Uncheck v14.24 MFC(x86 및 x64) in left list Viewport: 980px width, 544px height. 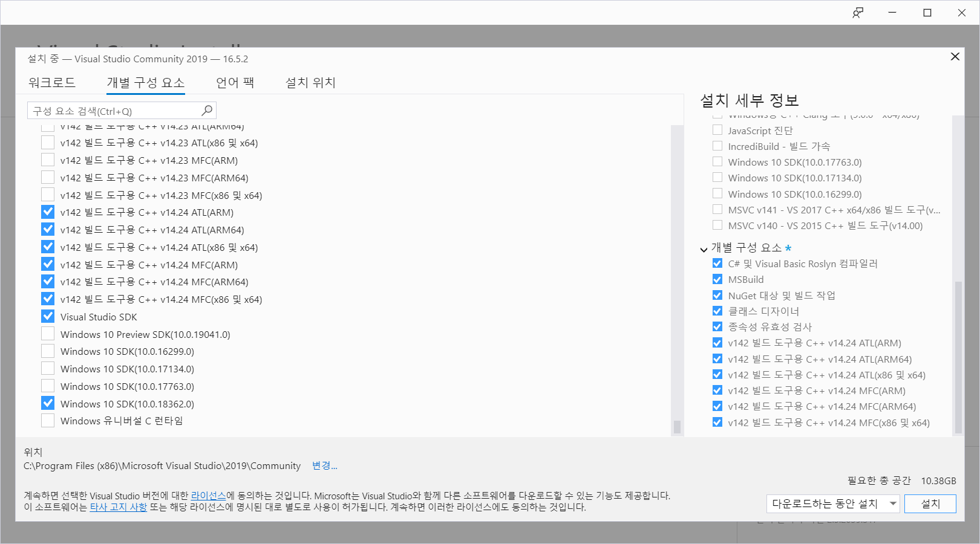click(48, 299)
